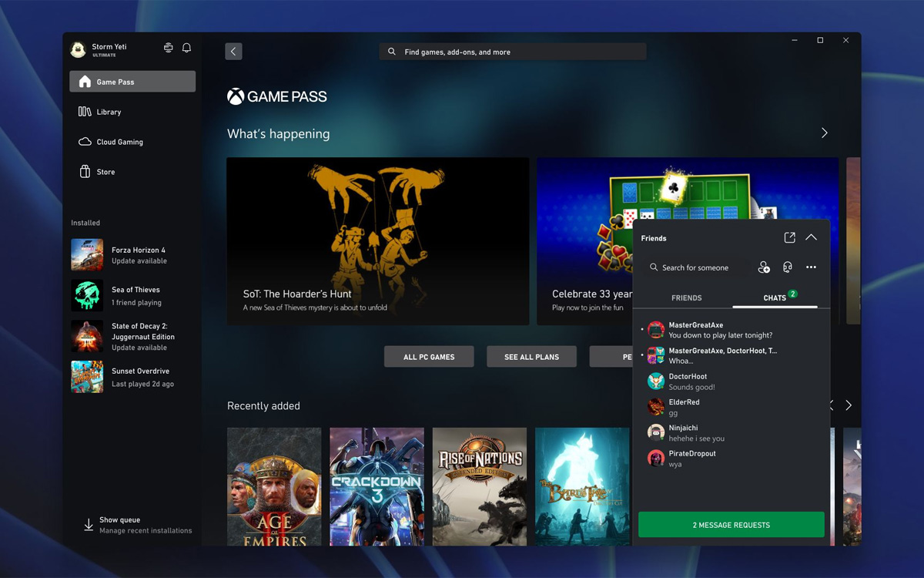Click the Find games search box
This screenshot has height=578, width=924.
(513, 52)
